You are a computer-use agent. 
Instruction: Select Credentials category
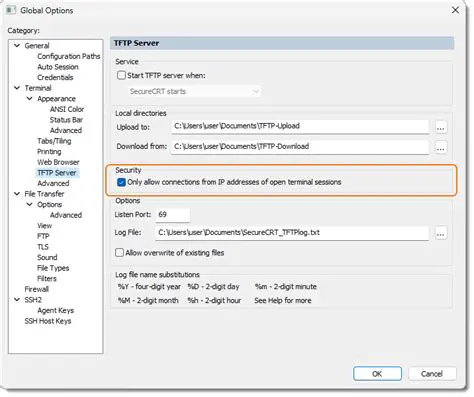point(55,78)
